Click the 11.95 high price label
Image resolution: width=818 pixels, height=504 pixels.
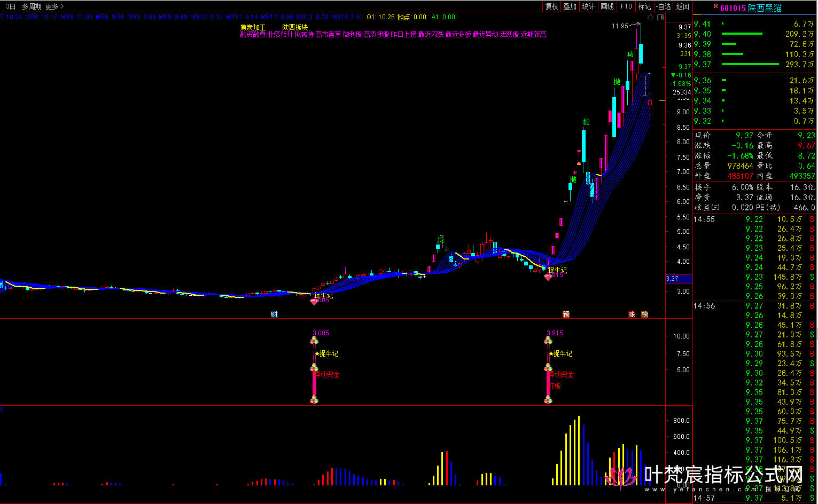pyautogui.click(x=620, y=26)
